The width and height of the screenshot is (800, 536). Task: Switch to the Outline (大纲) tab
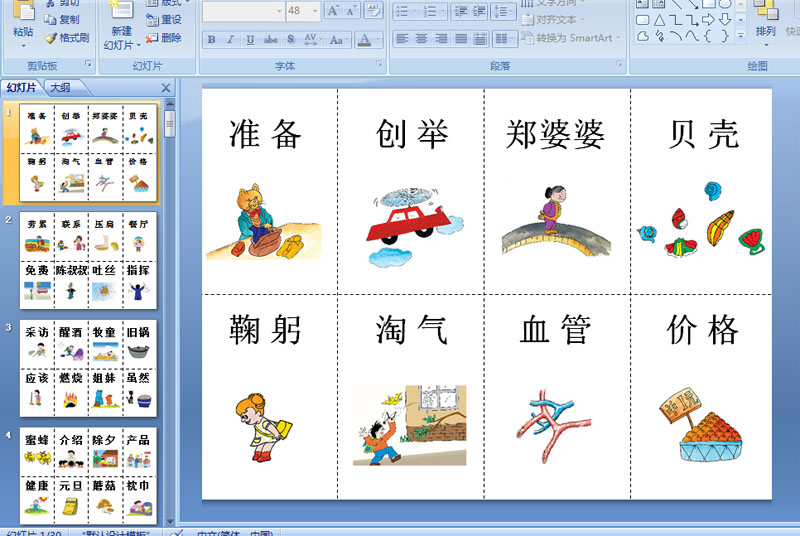[61, 88]
